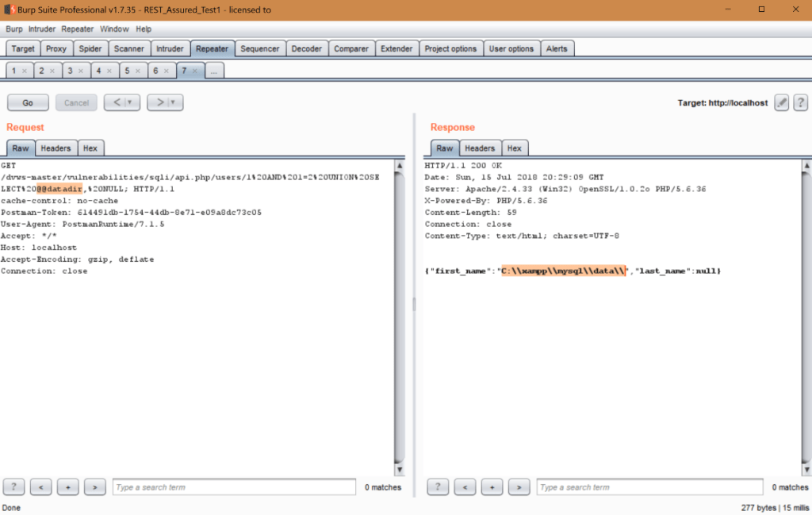
Task: Click the plus button in request search bar
Action: coord(68,486)
